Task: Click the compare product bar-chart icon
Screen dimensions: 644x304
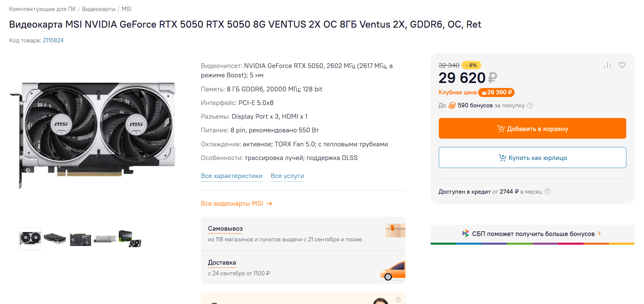Action: point(607,65)
